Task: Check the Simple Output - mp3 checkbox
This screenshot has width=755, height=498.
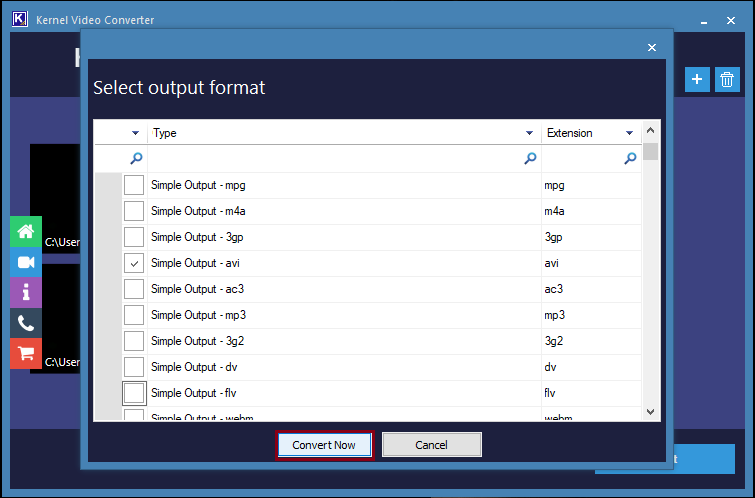Action: [x=134, y=315]
